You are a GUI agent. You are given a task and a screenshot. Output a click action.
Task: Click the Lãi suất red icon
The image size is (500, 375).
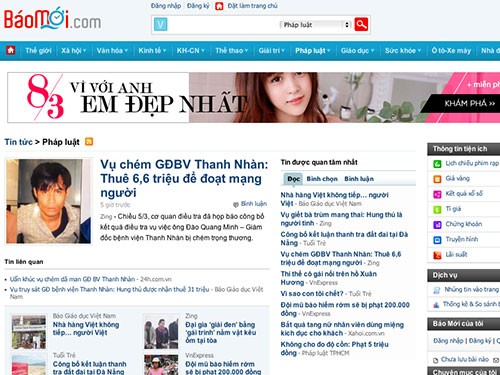coord(437,255)
